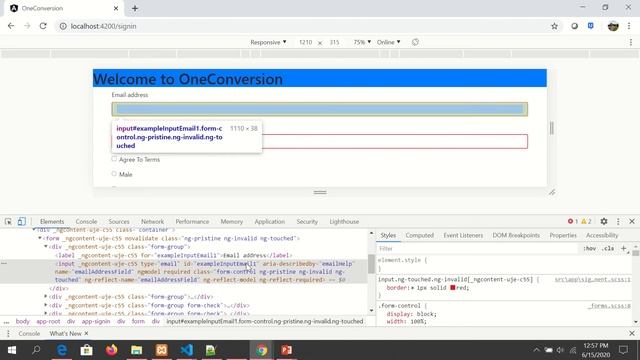The image size is (640, 360).
Task: Click the taskbar search icon
Action: 36,350
